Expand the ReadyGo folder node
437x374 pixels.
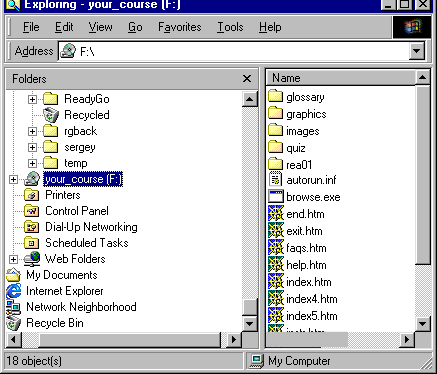(32, 99)
